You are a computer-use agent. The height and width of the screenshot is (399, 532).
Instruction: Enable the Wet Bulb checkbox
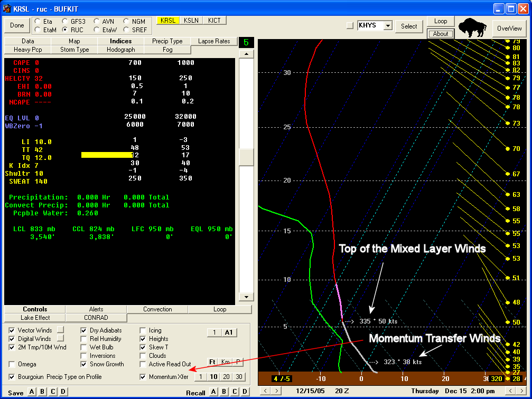(x=83, y=347)
